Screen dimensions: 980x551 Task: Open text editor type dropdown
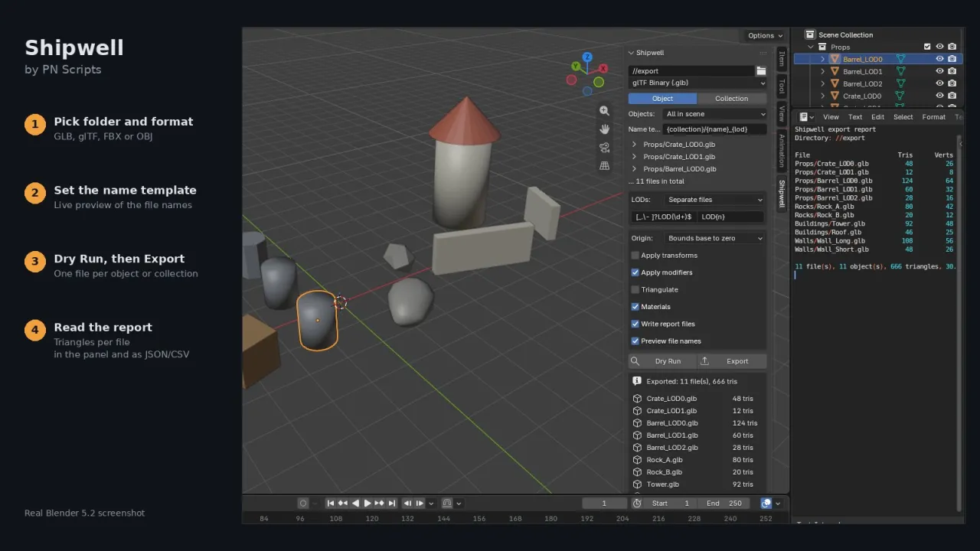(x=806, y=117)
